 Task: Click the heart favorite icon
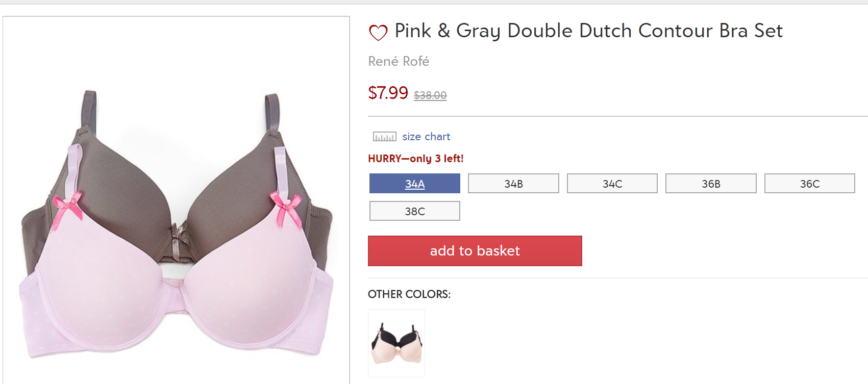click(x=378, y=32)
